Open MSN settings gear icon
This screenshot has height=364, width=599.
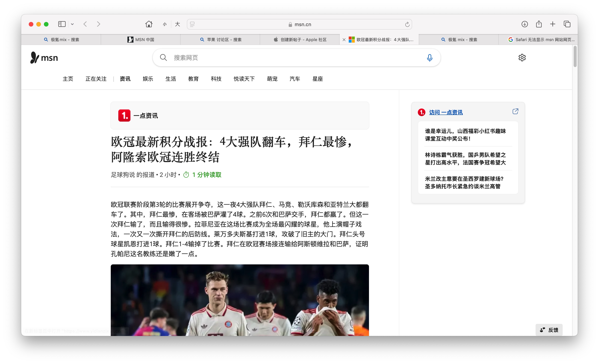point(522,58)
